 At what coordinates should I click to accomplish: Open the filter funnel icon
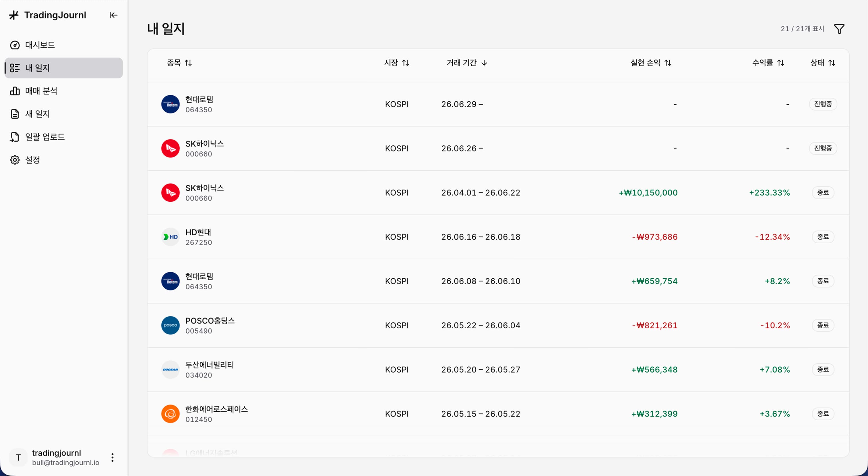839,29
